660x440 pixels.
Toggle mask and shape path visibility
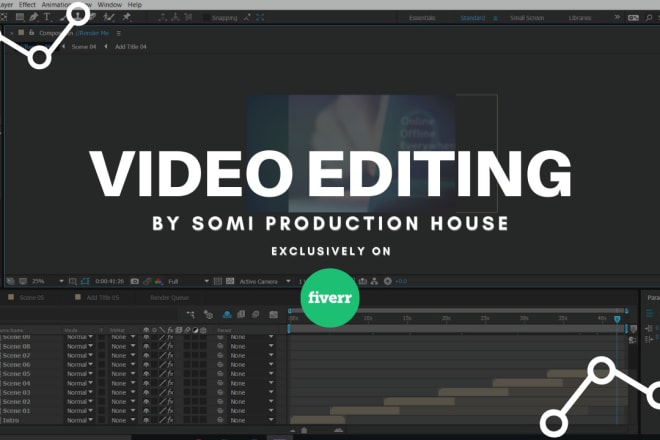tap(85, 281)
